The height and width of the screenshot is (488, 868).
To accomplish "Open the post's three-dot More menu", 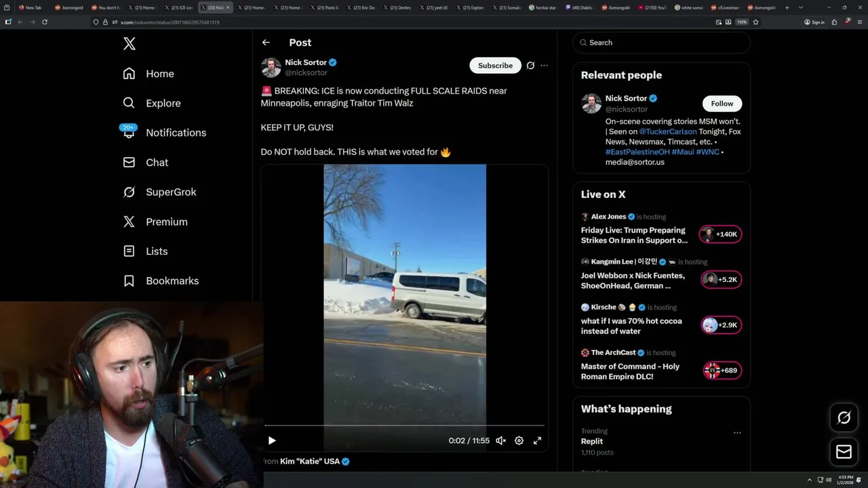I will click(544, 66).
